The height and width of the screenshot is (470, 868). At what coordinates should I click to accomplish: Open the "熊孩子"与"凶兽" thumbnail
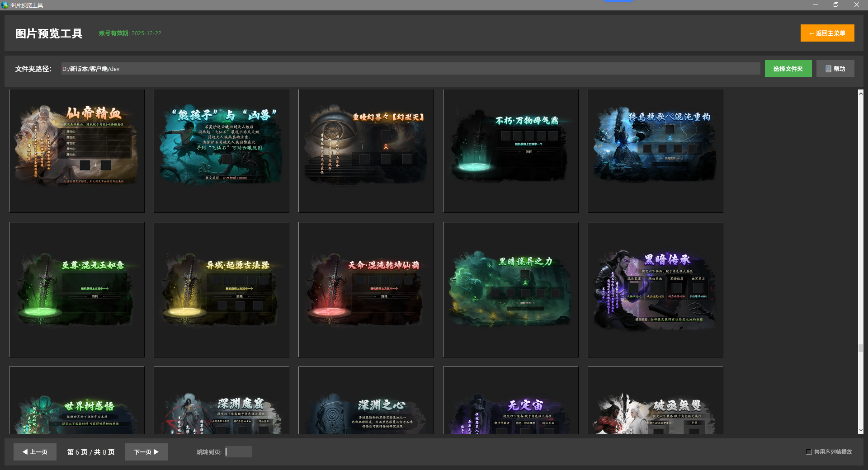[x=222, y=151]
